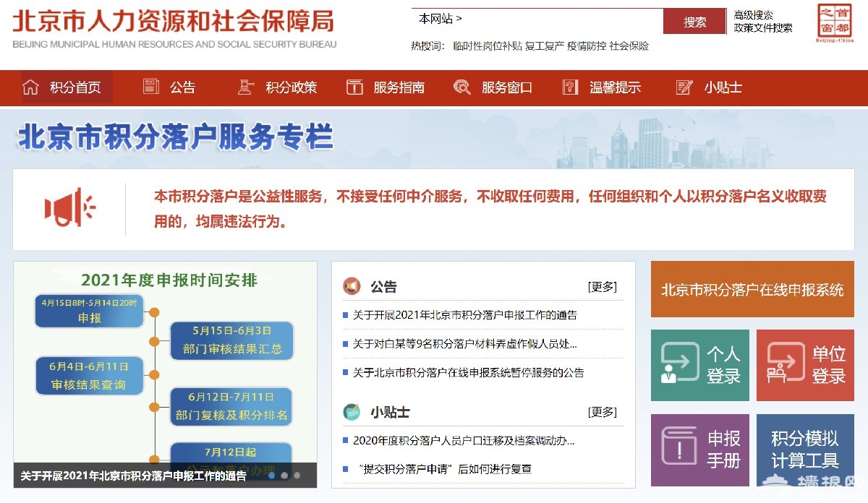Open the 单位登录 tile
Screen dimensions: 868x503
pyautogui.click(x=805, y=365)
